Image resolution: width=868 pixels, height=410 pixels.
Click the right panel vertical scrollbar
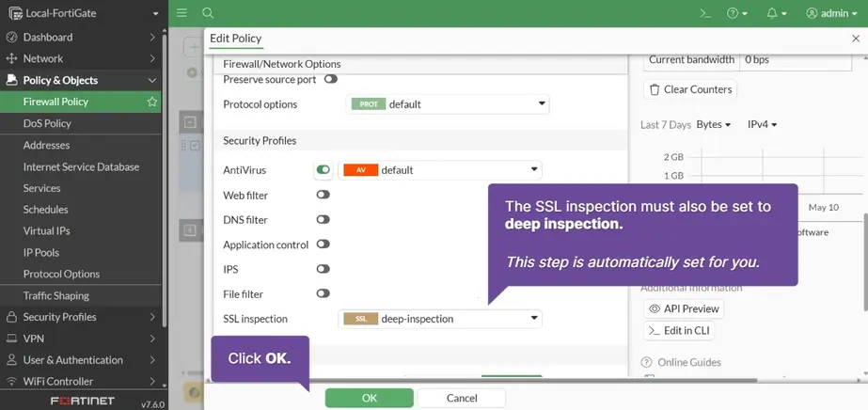tap(865, 262)
